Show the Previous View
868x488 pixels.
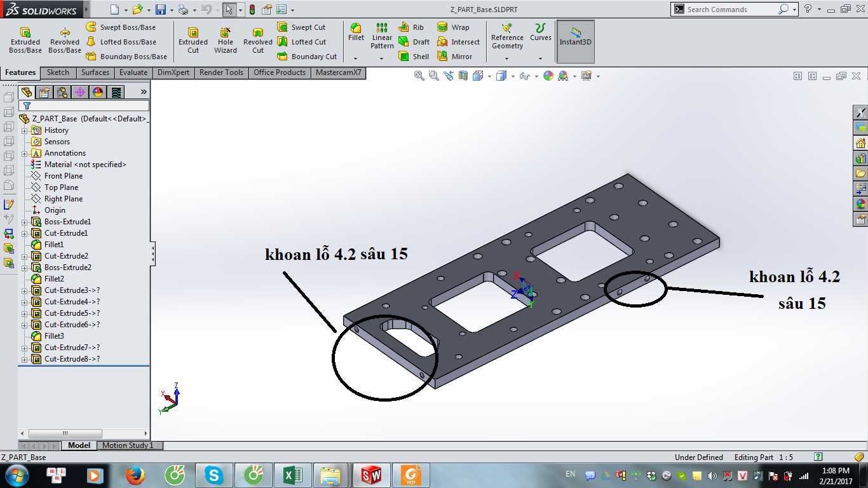click(449, 76)
